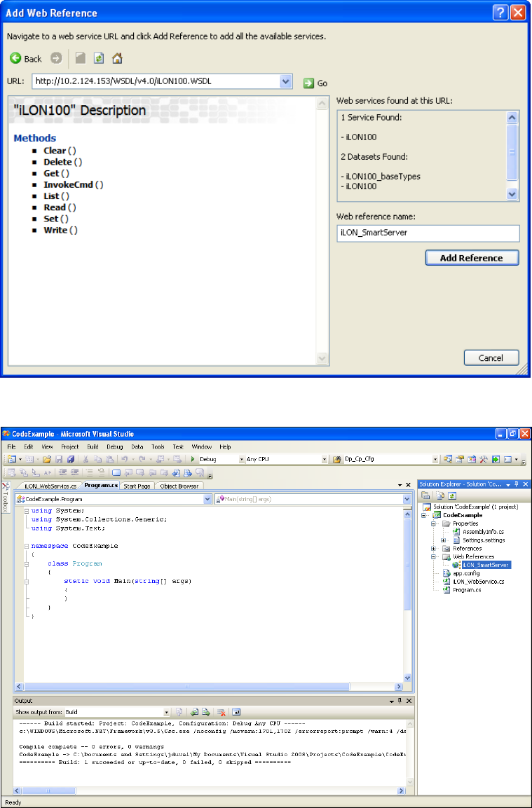This screenshot has width=532, height=808.
Task: Click the Save All icon
Action: [71, 458]
